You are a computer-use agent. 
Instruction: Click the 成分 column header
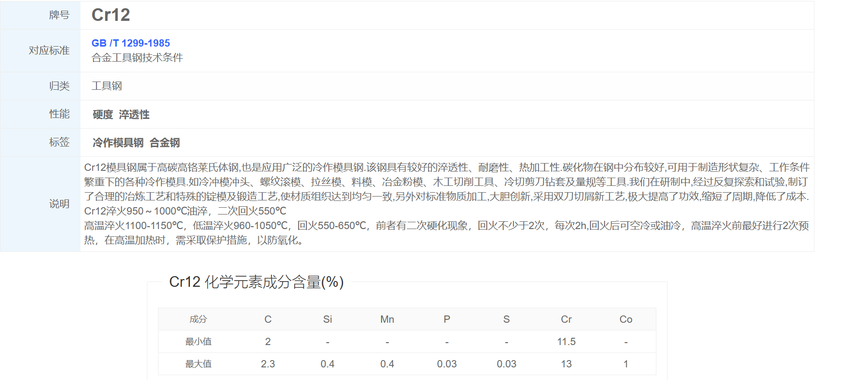tap(198, 319)
